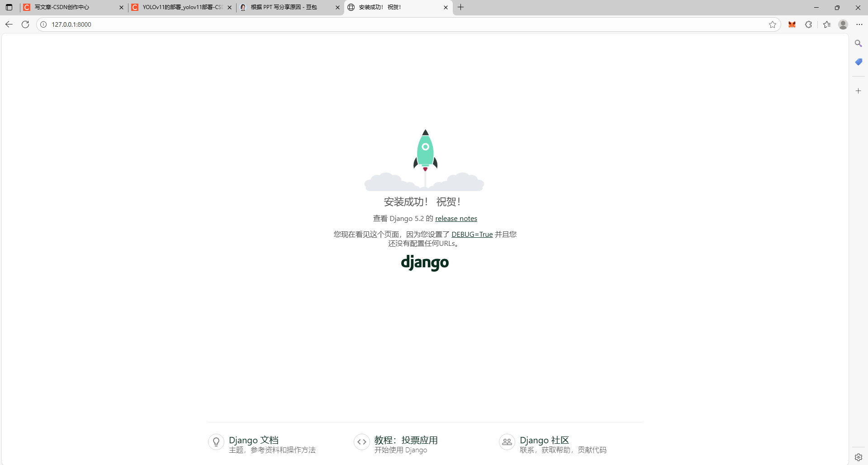This screenshot has width=868, height=465.
Task: Switch to the YOLOv11的部署 tab
Action: [181, 7]
